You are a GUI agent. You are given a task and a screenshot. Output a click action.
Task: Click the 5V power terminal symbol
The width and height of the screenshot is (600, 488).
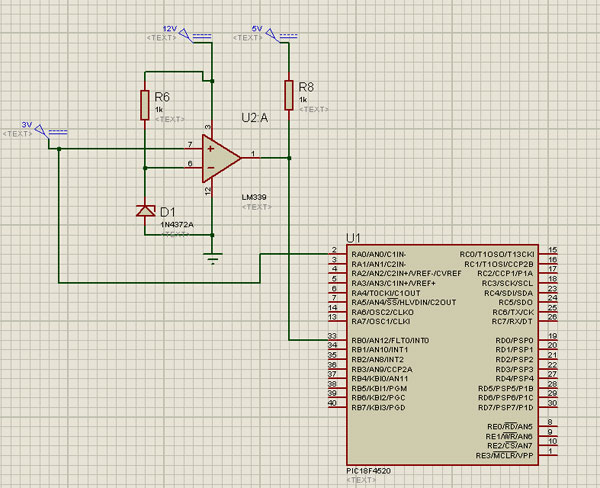[282, 36]
